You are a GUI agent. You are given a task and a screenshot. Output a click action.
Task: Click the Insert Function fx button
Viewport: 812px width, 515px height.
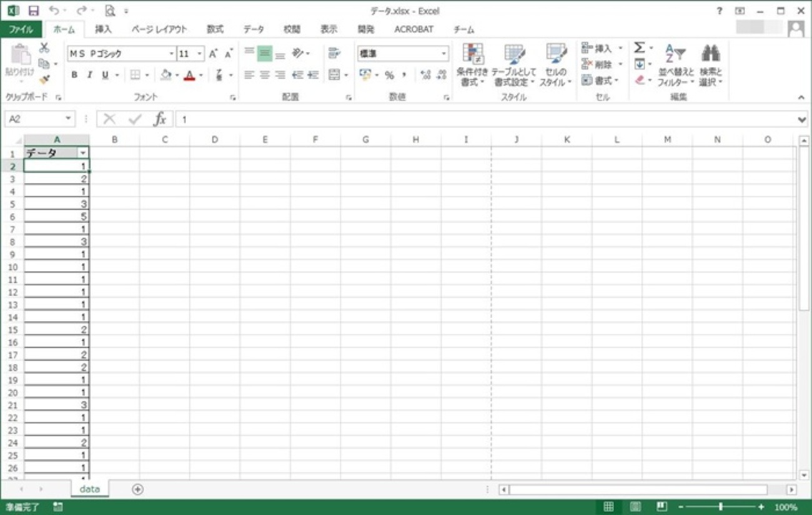pos(161,119)
